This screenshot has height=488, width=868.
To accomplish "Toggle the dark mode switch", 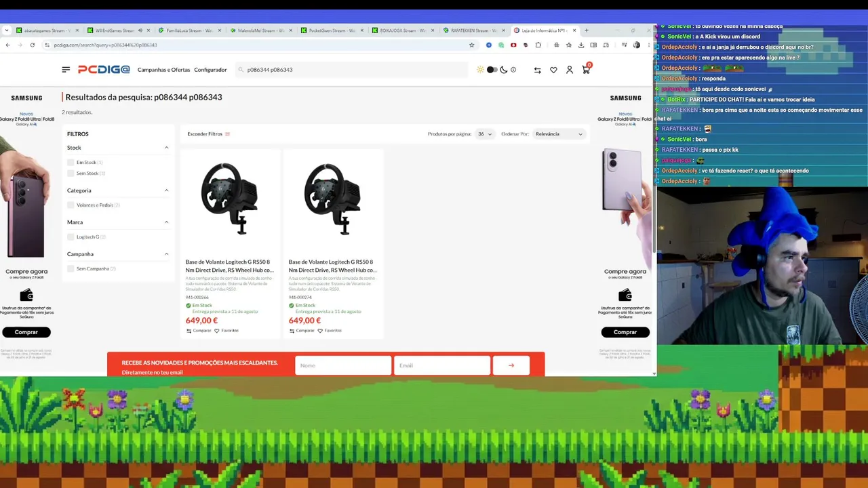I will tap(492, 70).
